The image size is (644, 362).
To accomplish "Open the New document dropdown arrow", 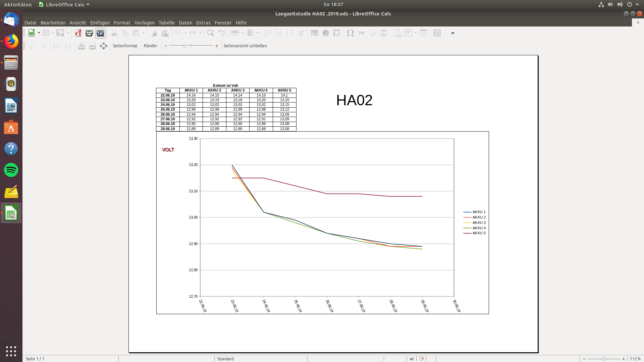I will (x=39, y=33).
